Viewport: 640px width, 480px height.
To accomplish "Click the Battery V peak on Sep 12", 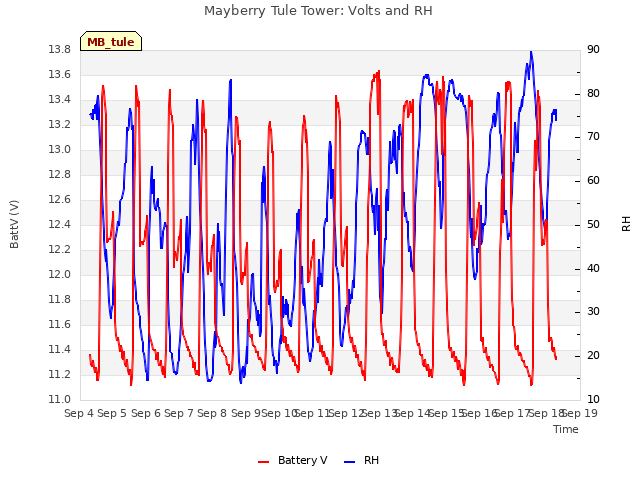I will (378, 72).
